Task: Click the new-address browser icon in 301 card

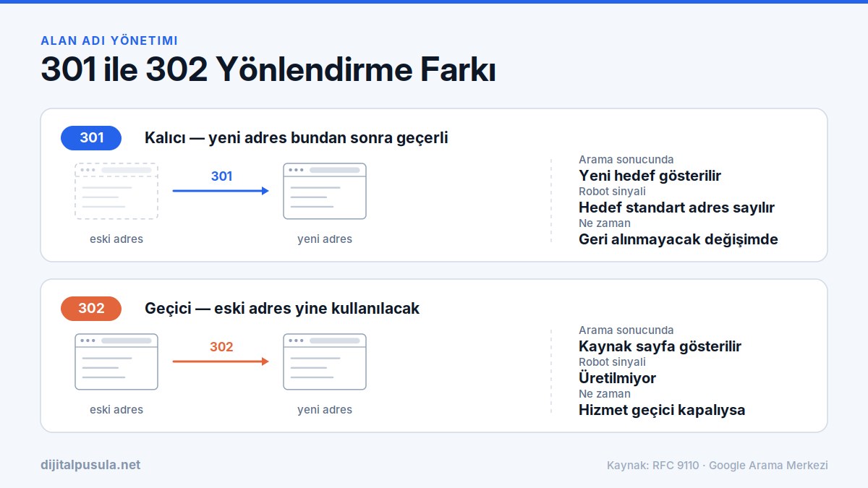Action: [x=325, y=191]
